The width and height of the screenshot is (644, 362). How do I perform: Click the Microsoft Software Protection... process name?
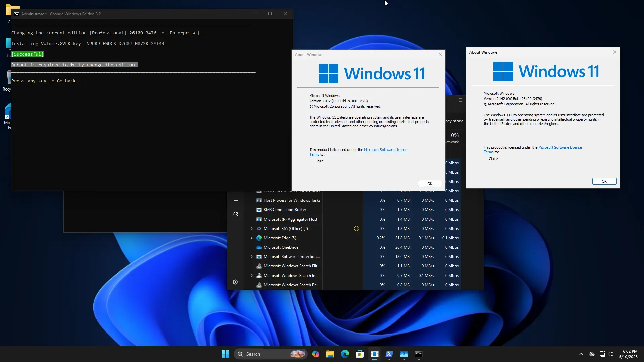point(291,257)
